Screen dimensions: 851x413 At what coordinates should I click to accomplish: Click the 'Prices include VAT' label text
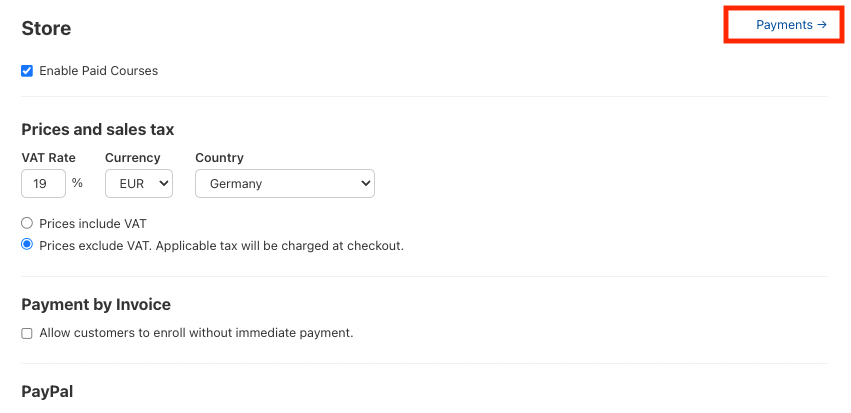[93, 223]
